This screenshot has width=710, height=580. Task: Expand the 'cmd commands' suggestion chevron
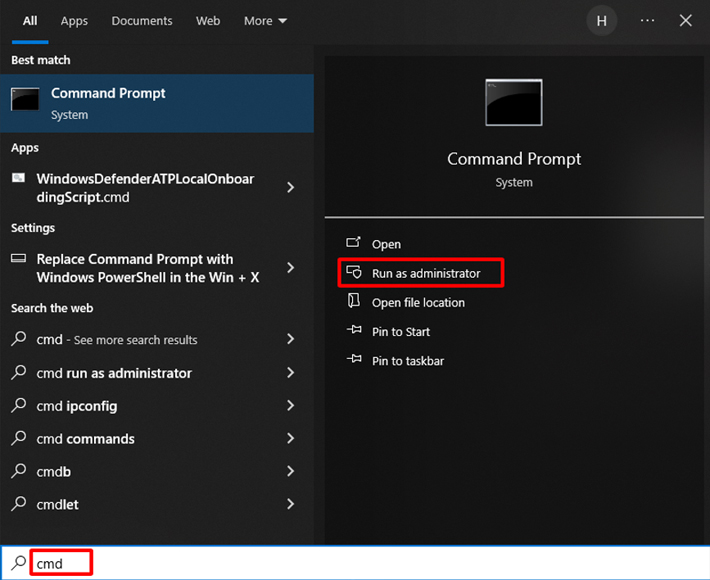tap(290, 439)
